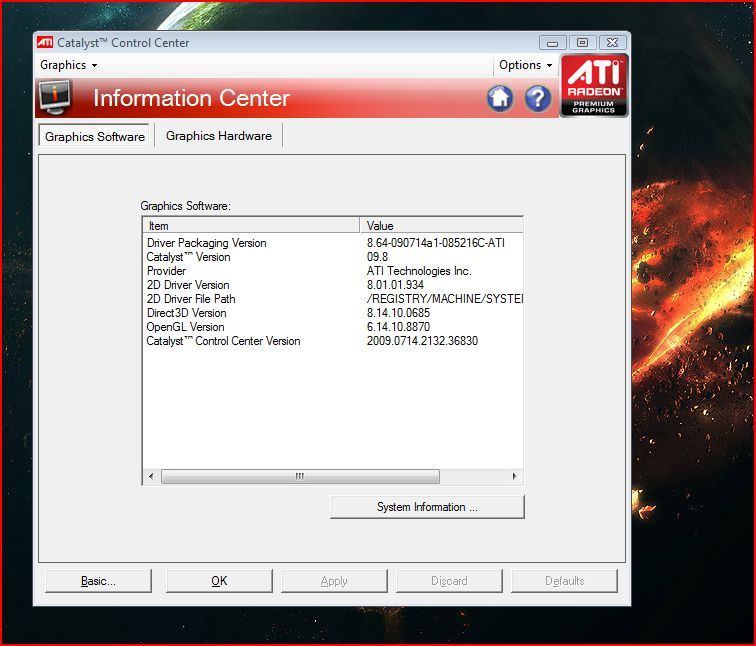The width and height of the screenshot is (756, 646).
Task: Click the value 2009.0714.2132.36830
Action: tap(422, 341)
